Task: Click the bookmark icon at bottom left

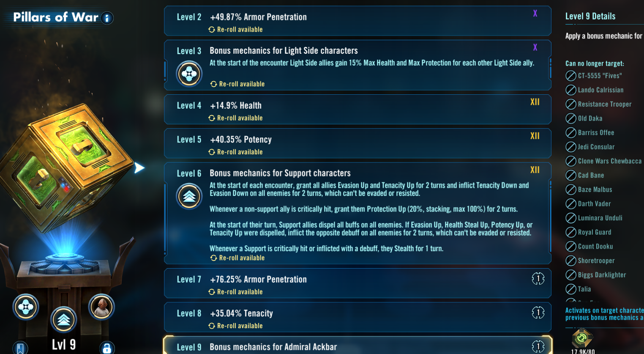Action: tap(20, 348)
